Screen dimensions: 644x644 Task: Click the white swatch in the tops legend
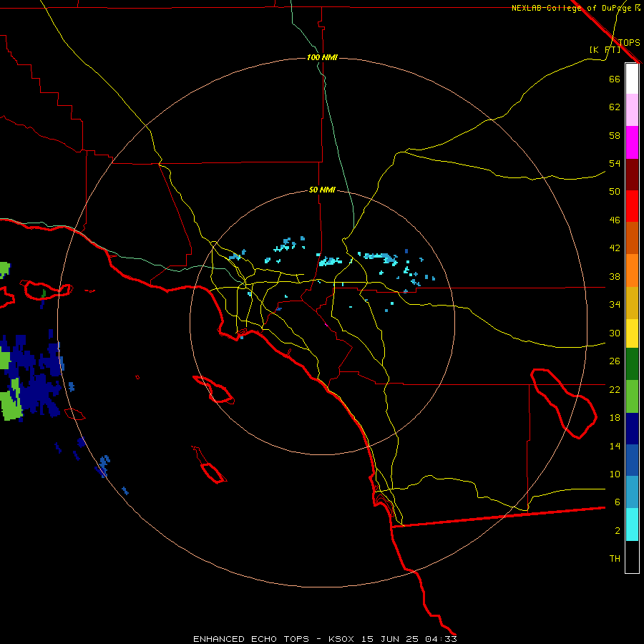[632, 79]
